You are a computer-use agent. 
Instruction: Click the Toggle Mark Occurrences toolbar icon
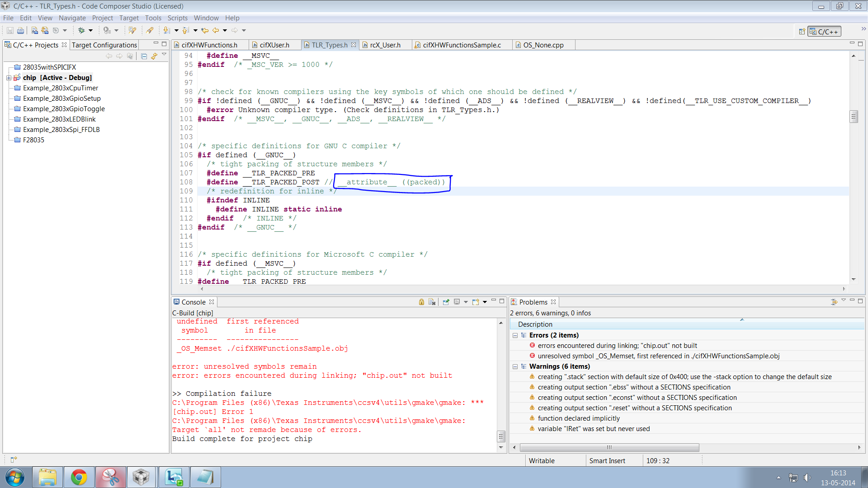click(x=132, y=30)
